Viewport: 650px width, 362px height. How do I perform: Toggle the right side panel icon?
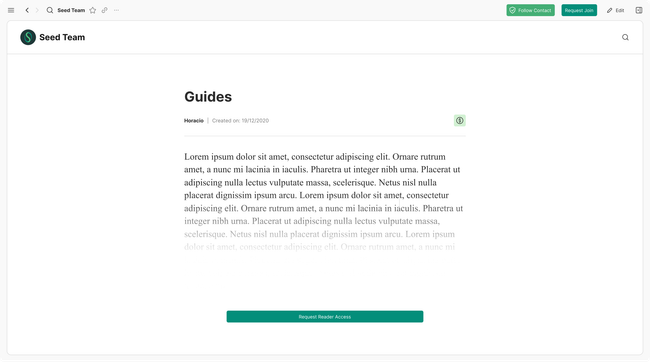(639, 10)
